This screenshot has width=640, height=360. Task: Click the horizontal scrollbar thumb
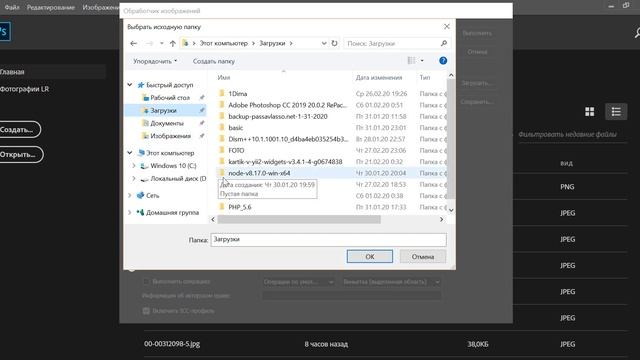(299, 220)
